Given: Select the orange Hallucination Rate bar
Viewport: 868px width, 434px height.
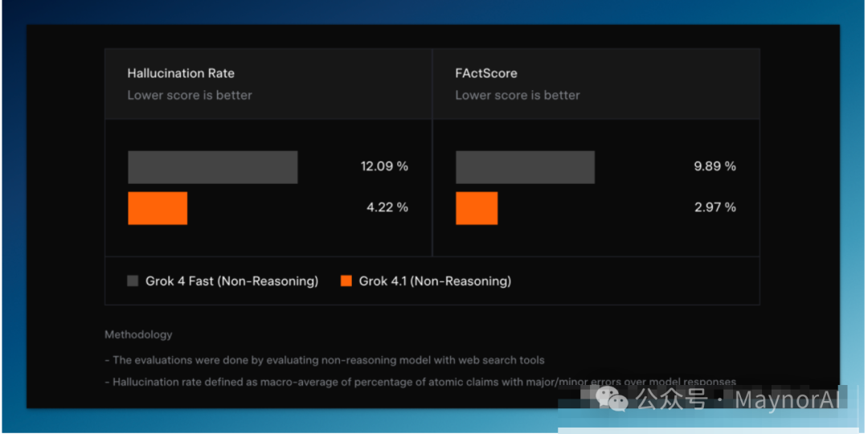Looking at the screenshot, I should point(158,208).
